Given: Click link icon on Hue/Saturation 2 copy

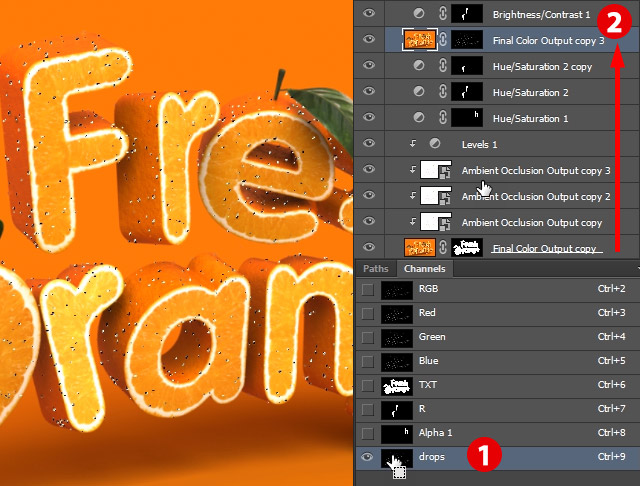Looking at the screenshot, I should pyautogui.click(x=443, y=65).
